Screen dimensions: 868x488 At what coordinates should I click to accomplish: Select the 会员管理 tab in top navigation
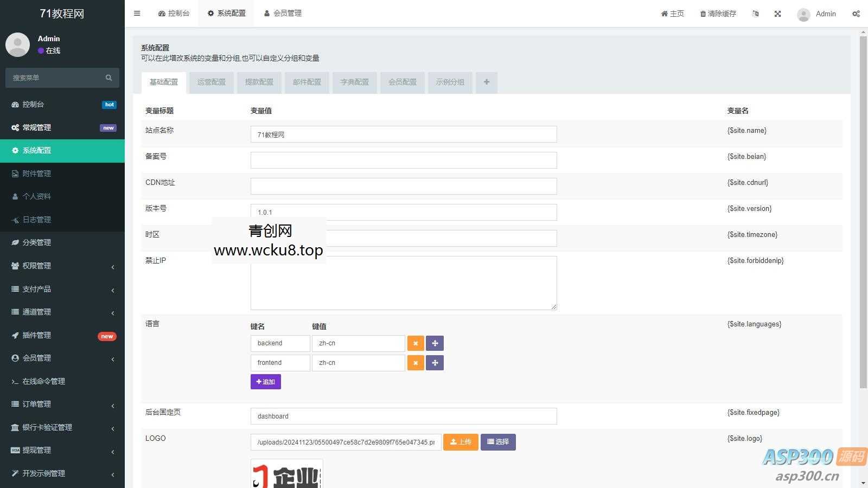[282, 13]
